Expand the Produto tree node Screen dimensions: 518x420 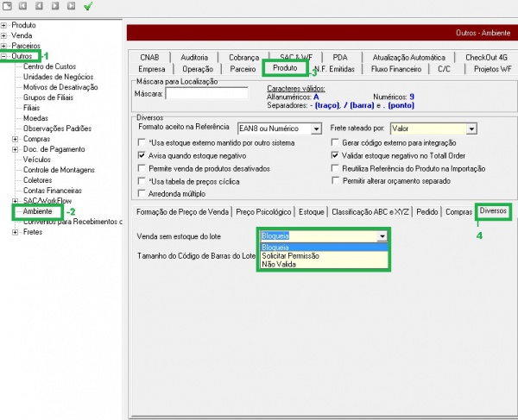coord(4,26)
